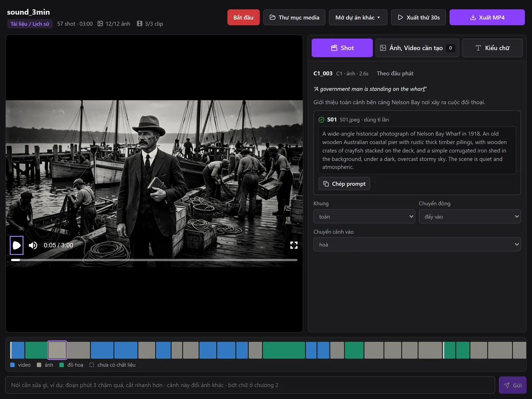Switch to the Kiểu chữ tab
Screen dimensions: 532x399
point(492,48)
